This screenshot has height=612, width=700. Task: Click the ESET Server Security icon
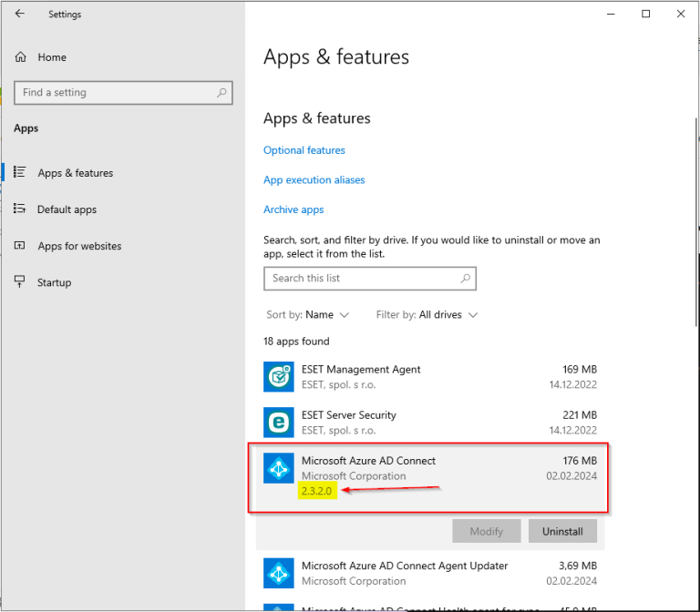click(x=279, y=423)
